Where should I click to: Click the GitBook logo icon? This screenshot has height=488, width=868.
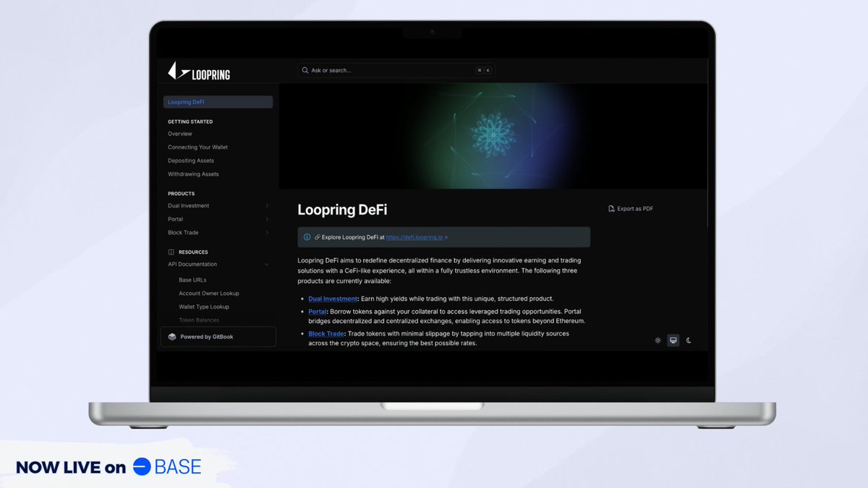tap(171, 337)
